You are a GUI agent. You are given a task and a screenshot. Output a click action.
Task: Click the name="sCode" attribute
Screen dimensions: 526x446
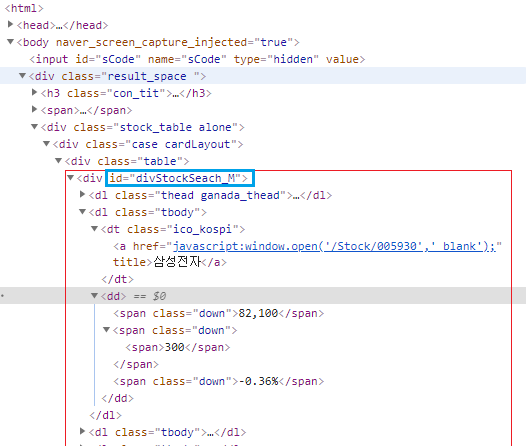point(187,59)
